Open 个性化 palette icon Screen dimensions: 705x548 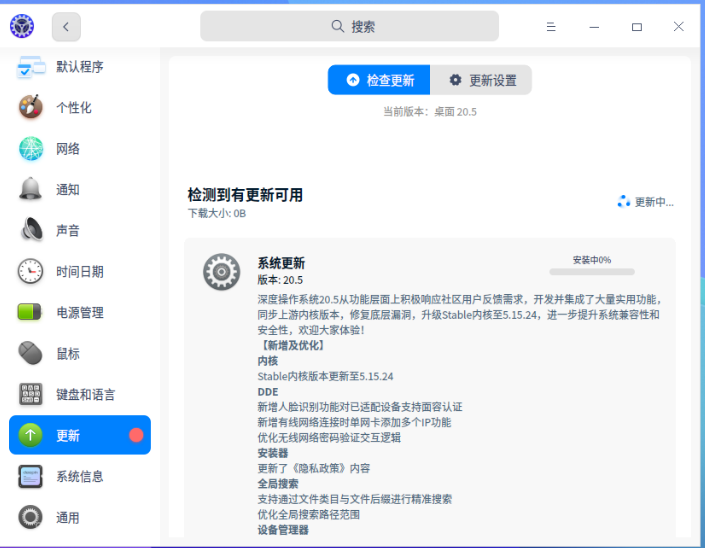tap(31, 107)
